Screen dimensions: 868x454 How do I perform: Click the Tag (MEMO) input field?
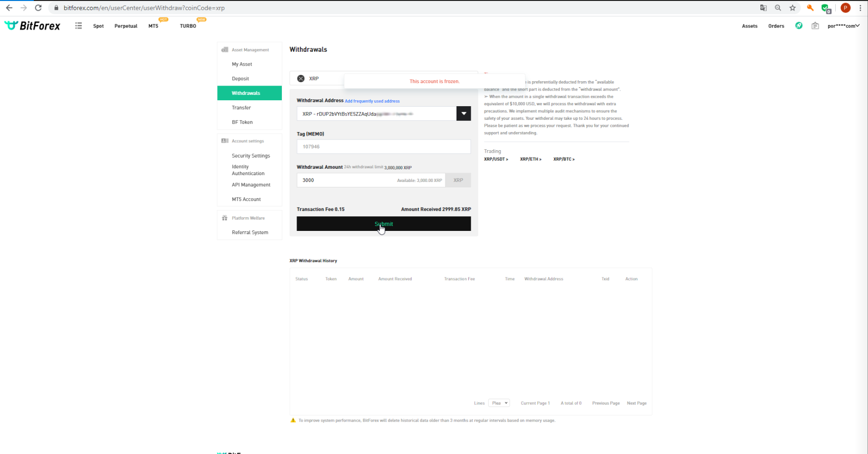(384, 147)
